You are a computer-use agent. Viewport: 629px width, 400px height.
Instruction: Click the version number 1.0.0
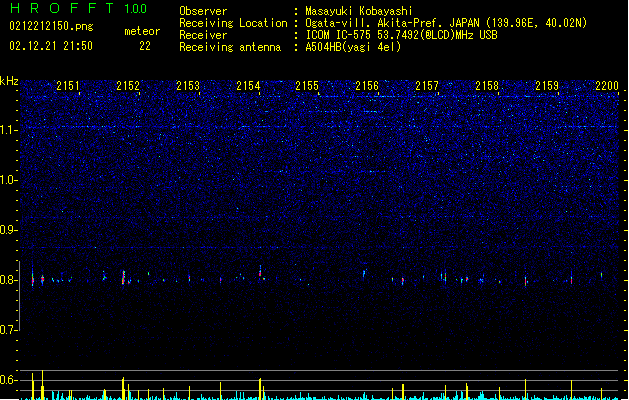pyautogui.click(x=135, y=8)
